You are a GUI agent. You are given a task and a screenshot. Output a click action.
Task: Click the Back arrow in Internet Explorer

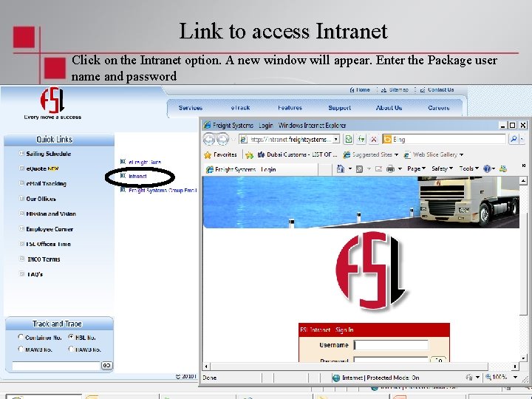[x=209, y=139]
